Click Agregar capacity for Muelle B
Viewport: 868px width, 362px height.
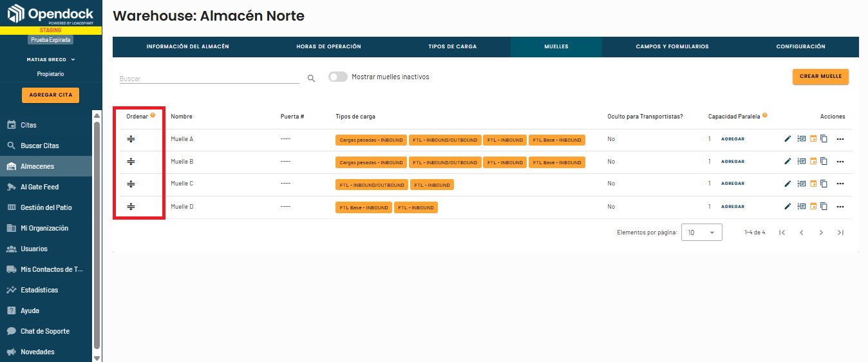(x=733, y=162)
